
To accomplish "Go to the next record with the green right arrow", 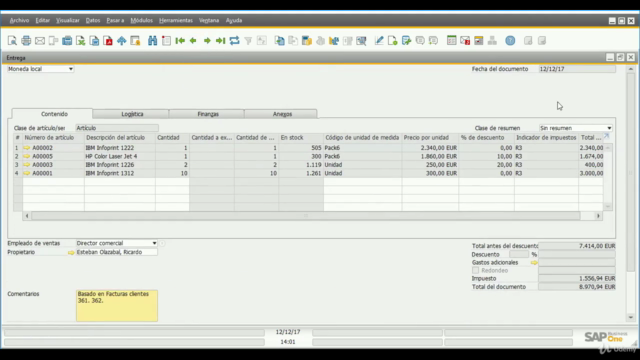I will pos(207,40).
